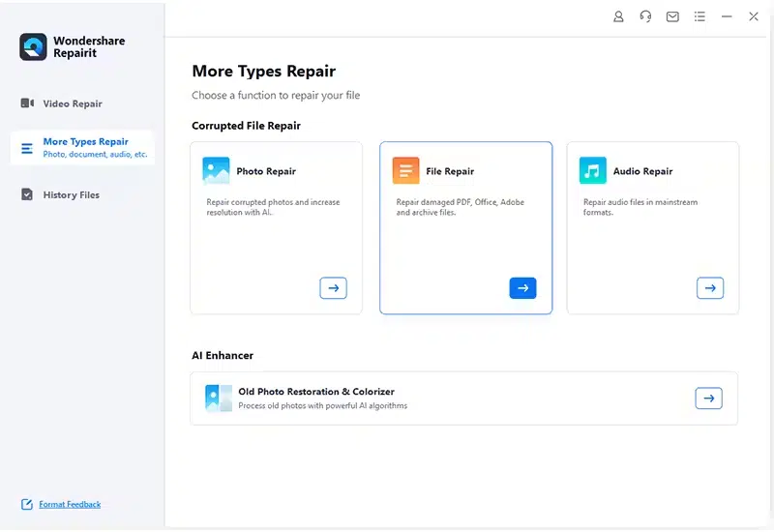Click the Audio Repair music note icon

pos(592,171)
